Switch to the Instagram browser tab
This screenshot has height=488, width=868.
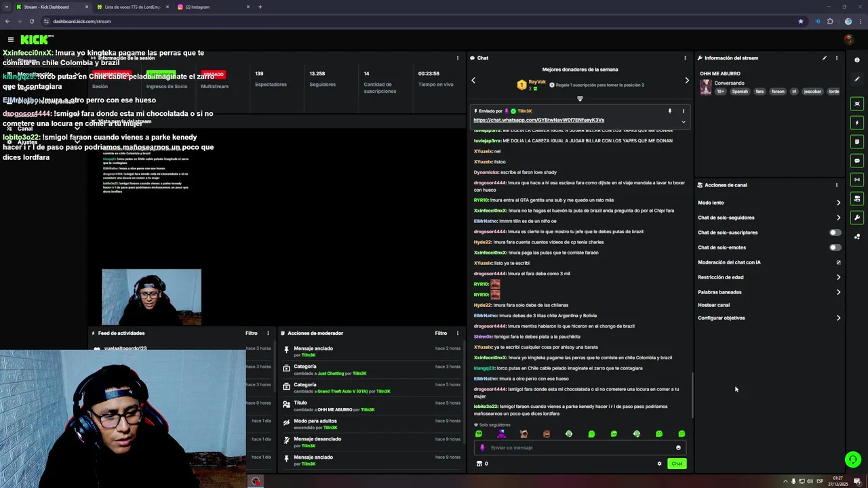tap(212, 7)
